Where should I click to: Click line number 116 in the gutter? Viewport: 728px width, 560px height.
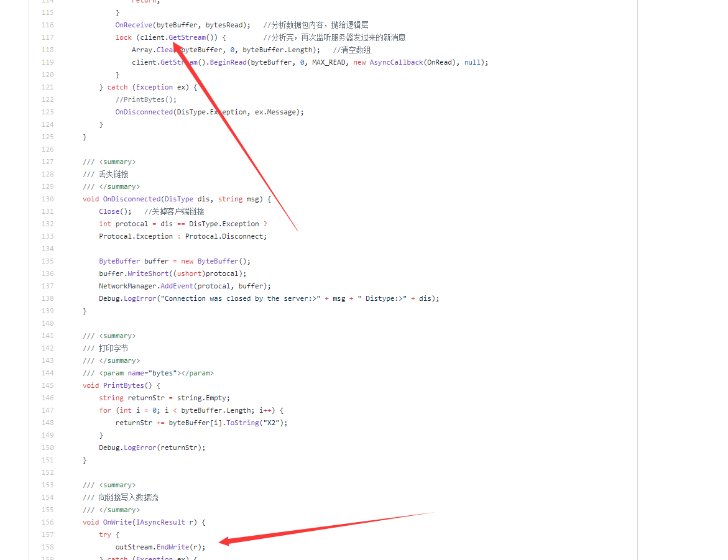[x=47, y=25]
